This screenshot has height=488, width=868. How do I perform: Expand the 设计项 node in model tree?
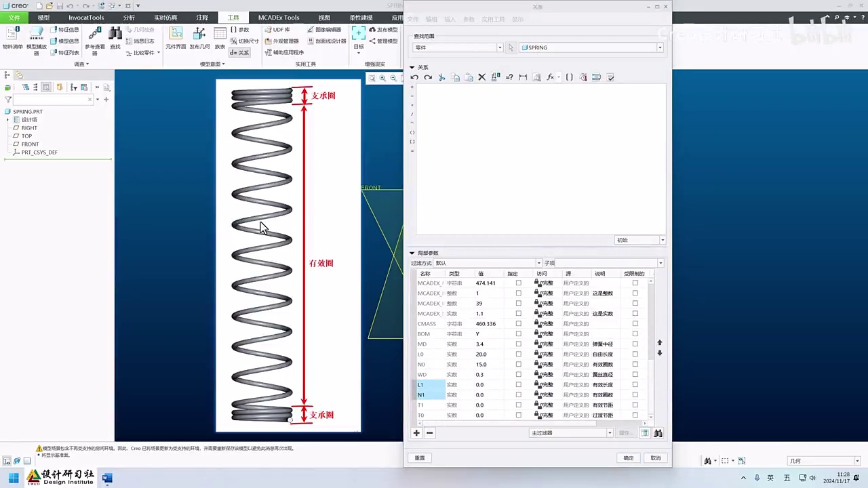pos(7,120)
